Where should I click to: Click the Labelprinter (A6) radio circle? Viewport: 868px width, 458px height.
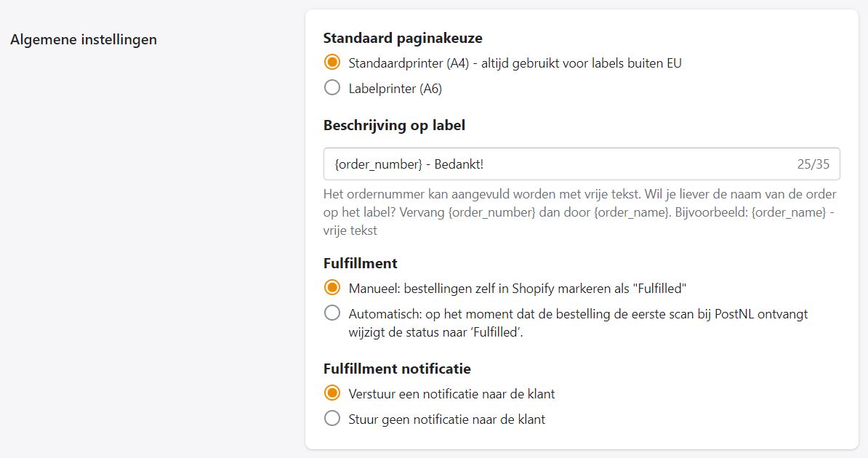tap(332, 87)
